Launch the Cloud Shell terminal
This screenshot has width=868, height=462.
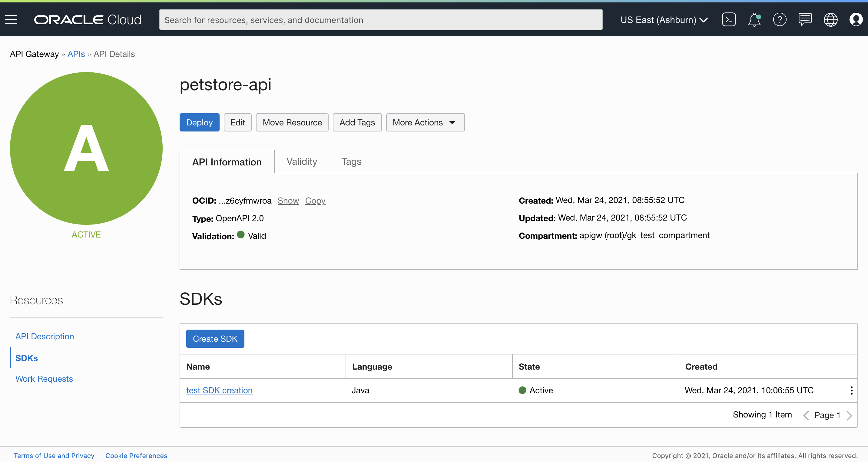click(x=729, y=20)
